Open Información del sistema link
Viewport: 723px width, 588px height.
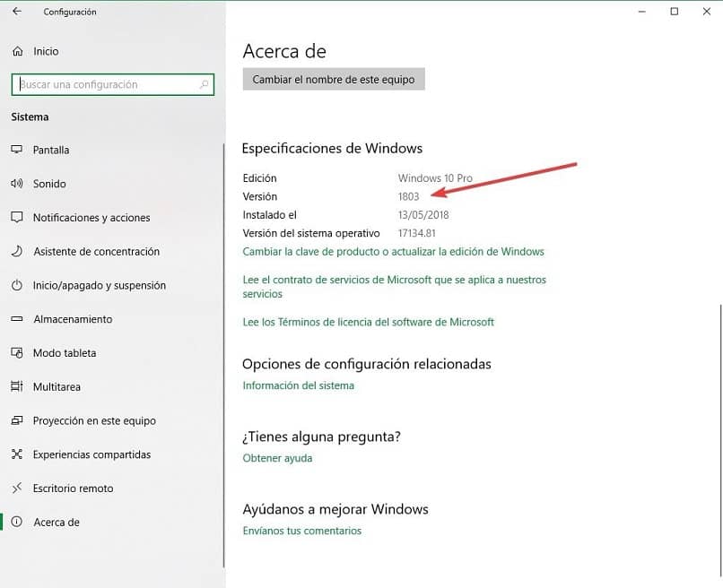299,385
